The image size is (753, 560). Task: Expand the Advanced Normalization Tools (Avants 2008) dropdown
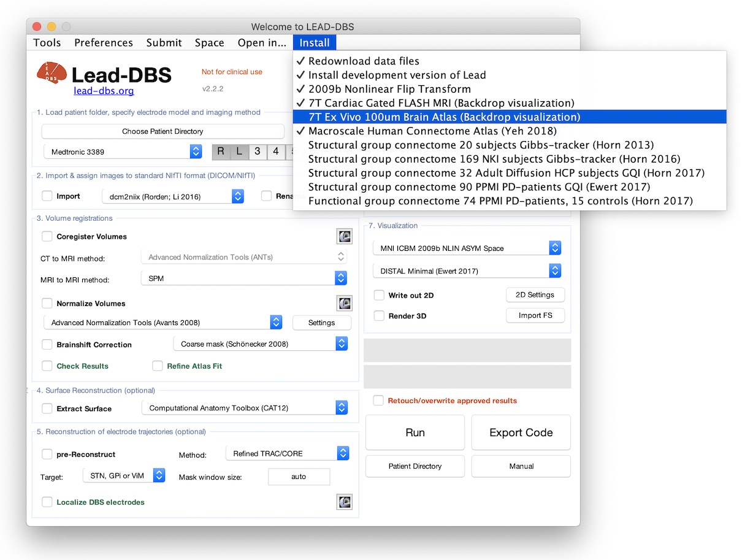click(x=162, y=322)
